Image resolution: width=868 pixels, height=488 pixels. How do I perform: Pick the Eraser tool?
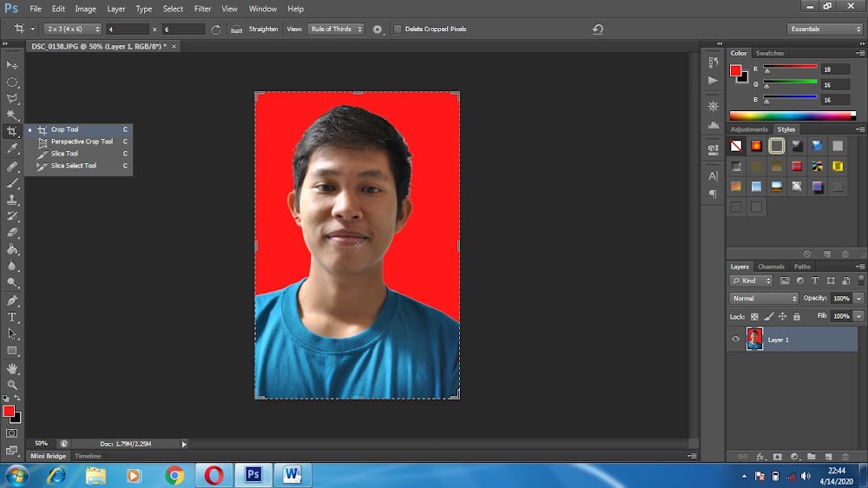(12, 233)
